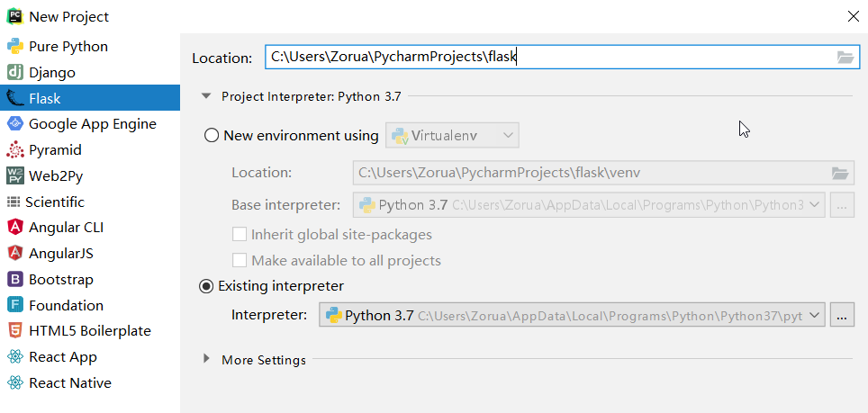Open the Virtualenv environment type dropdown
This screenshot has width=868, height=413.
click(x=452, y=136)
